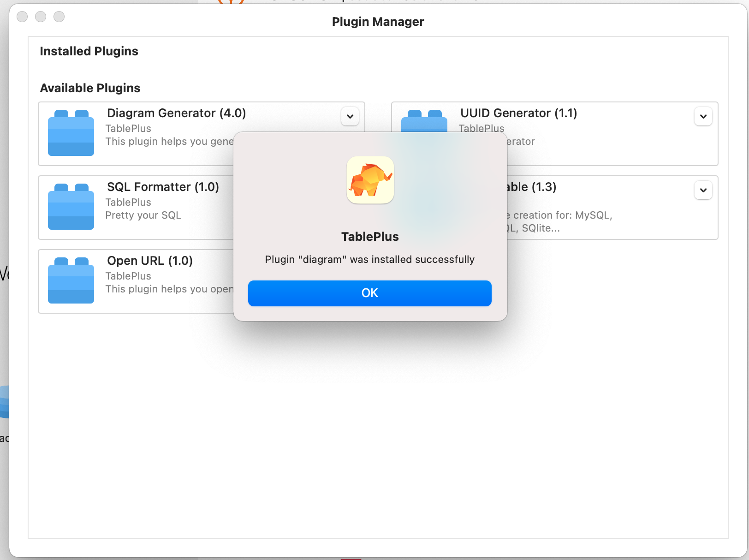Click the TablePlus elephant app icon

pyautogui.click(x=370, y=180)
